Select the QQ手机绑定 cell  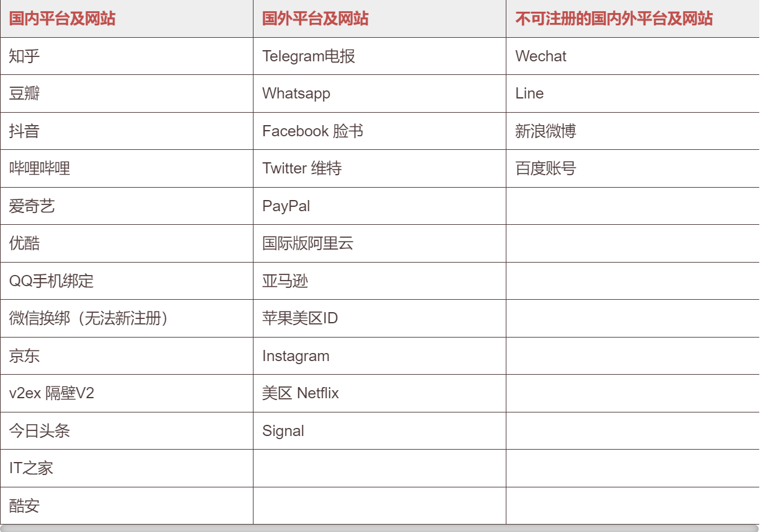pos(126,281)
